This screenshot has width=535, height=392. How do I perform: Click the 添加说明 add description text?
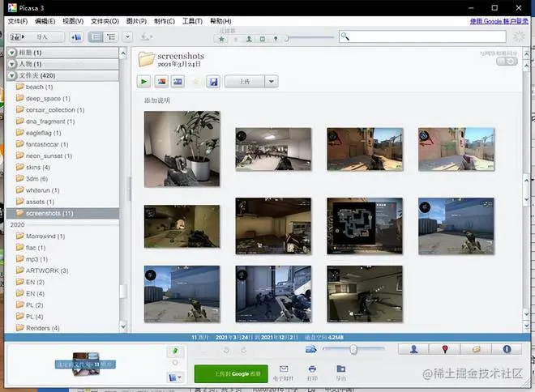(x=157, y=100)
